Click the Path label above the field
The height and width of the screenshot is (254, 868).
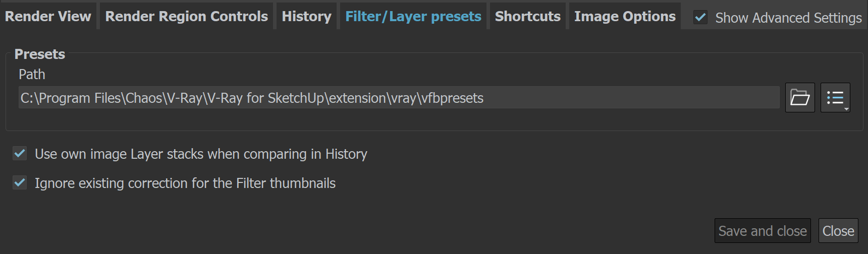pyautogui.click(x=32, y=75)
